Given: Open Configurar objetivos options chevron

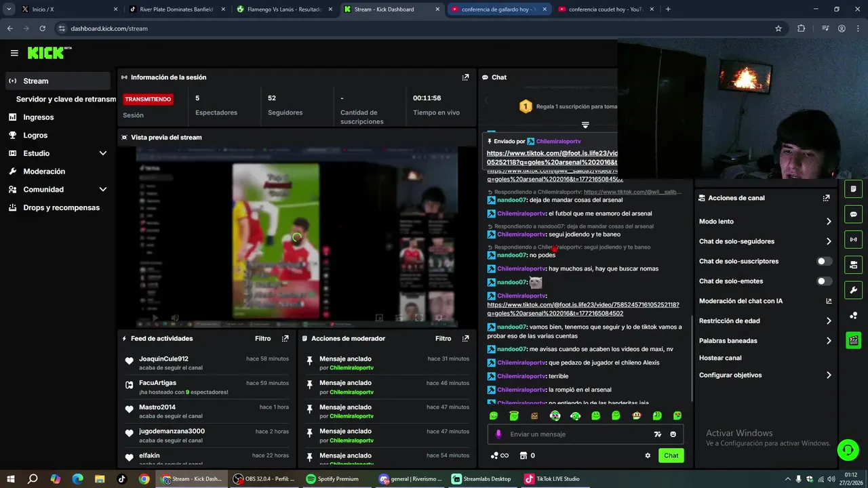Looking at the screenshot, I should 829,375.
